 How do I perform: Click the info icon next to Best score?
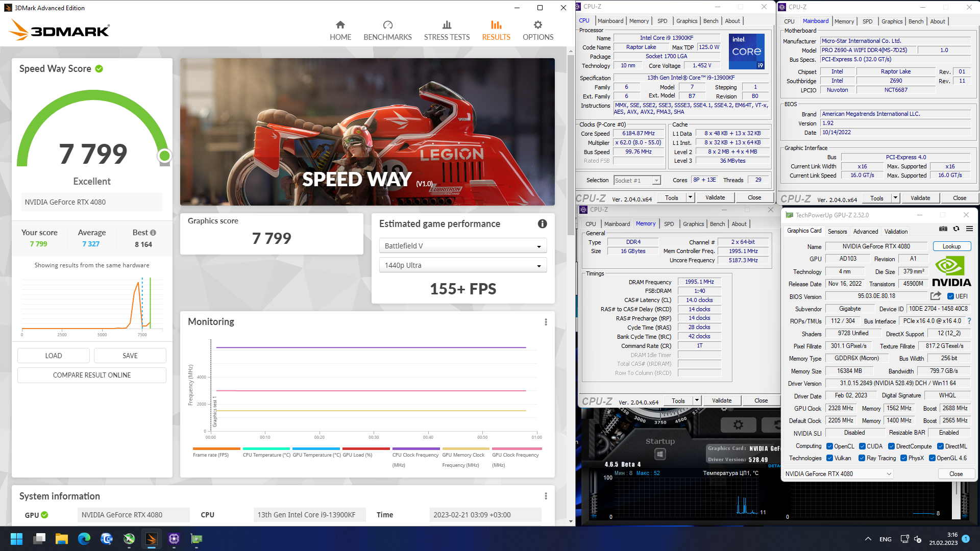point(153,233)
